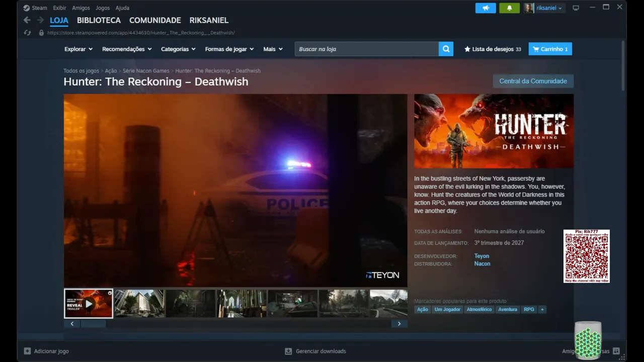Select the Ação tag
Image resolution: width=644 pixels, height=362 pixels.
coord(423,309)
